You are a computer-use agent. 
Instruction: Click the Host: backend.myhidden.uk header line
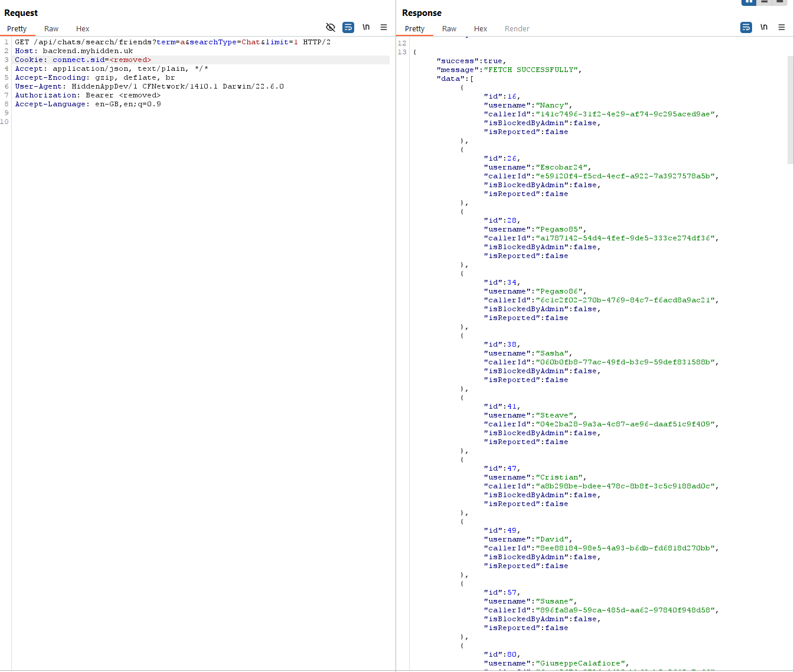coord(74,51)
